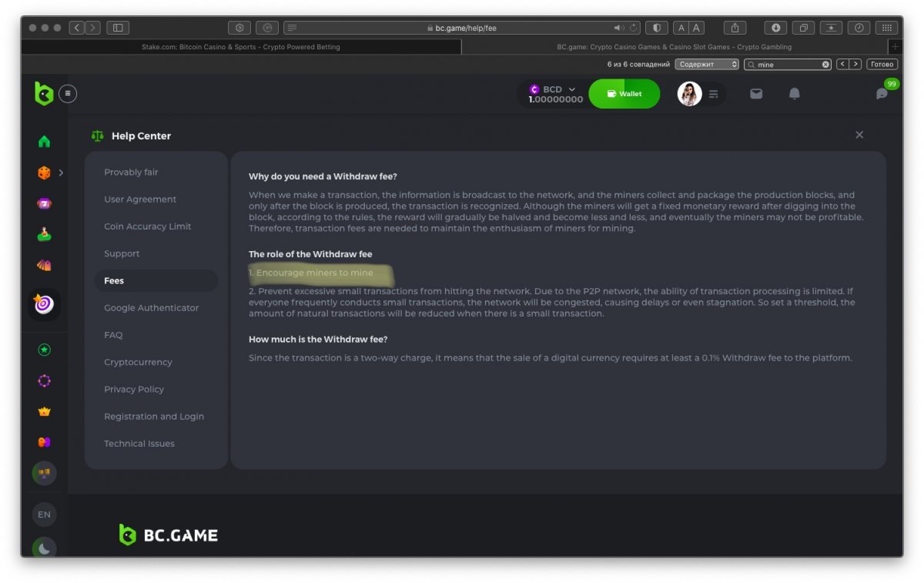Click the gold crown sidebar icon
924x583 pixels.
pyautogui.click(x=44, y=411)
